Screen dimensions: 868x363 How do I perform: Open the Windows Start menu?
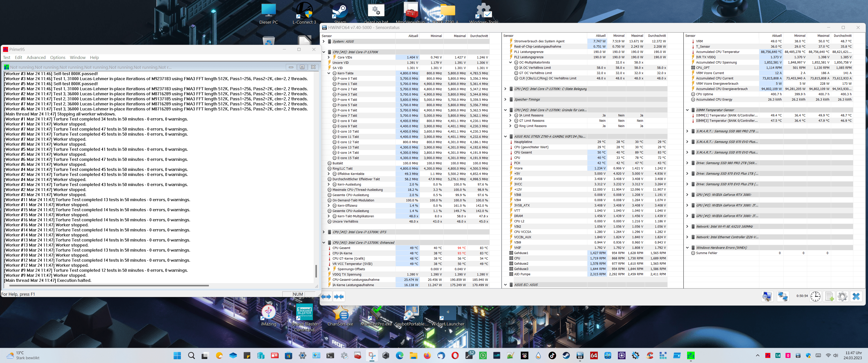177,356
